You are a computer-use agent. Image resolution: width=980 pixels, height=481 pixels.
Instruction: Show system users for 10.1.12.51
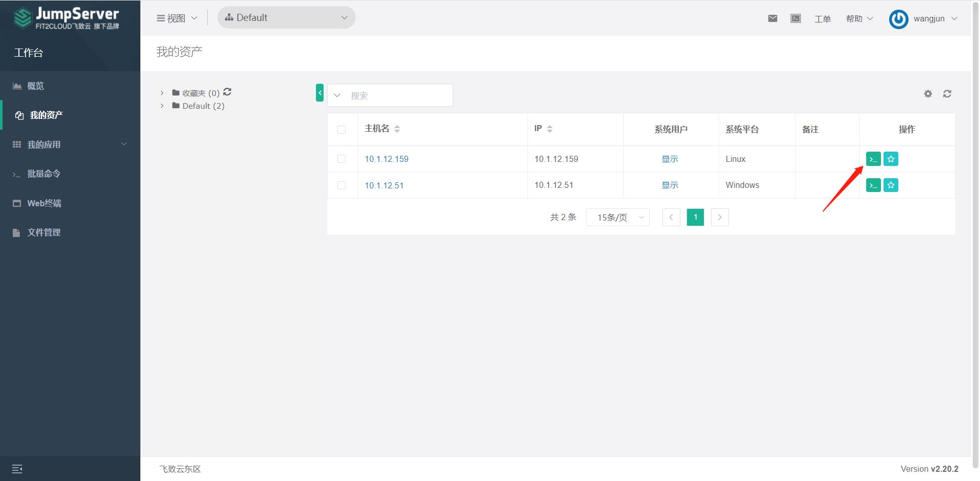[x=670, y=185]
